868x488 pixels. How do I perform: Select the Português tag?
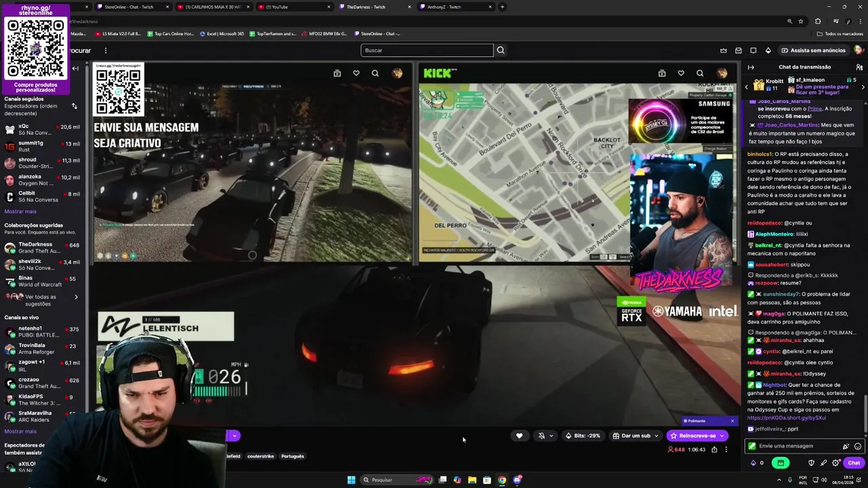[292, 456]
